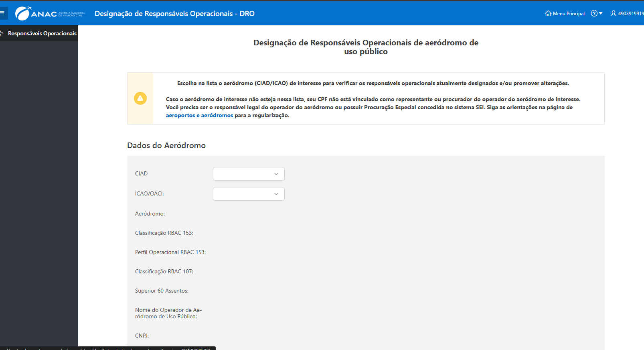Toggle the hamburger sidebar menu icon
This screenshot has width=644, height=350.
pyautogui.click(x=2, y=13)
